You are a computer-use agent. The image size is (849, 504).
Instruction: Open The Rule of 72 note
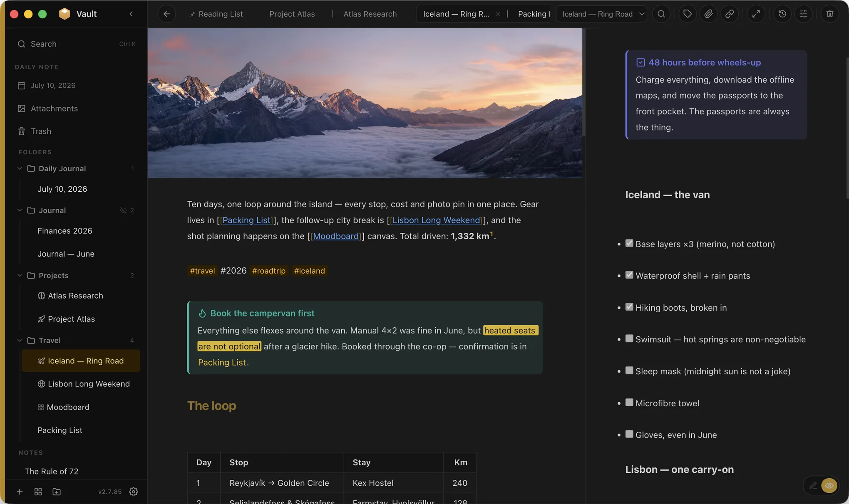click(52, 471)
